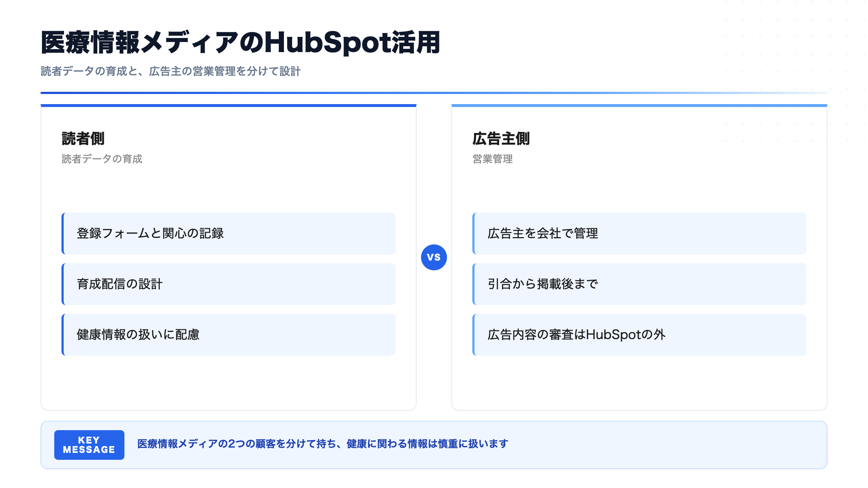Select the 広告内容の審査はHubSpotの外 item
Image resolution: width=868 pixels, height=488 pixels.
point(639,335)
